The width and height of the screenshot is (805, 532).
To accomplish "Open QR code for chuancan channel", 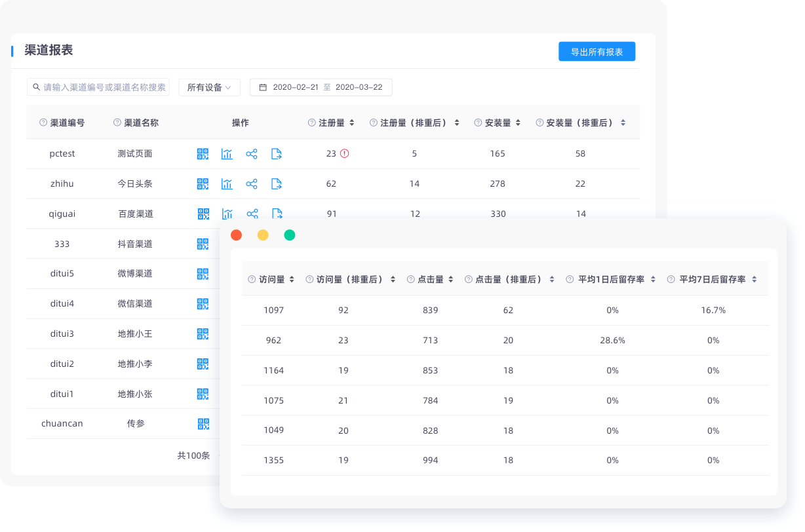I will (x=203, y=424).
